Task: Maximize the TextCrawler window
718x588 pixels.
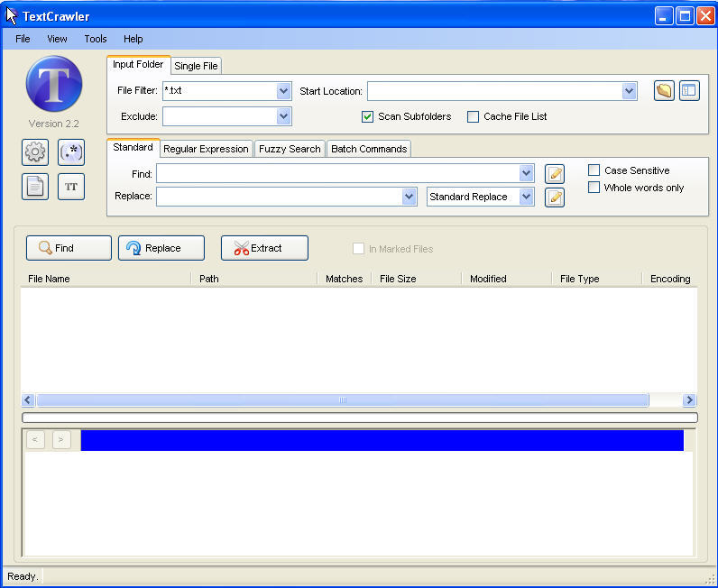Action: click(685, 16)
